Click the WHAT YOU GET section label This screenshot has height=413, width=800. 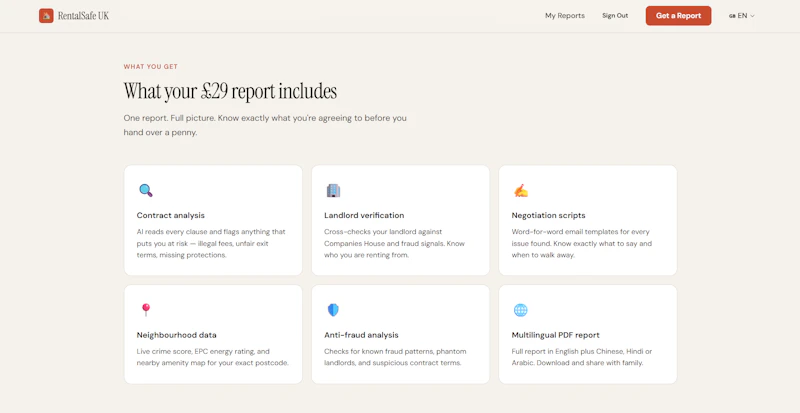[x=151, y=67]
